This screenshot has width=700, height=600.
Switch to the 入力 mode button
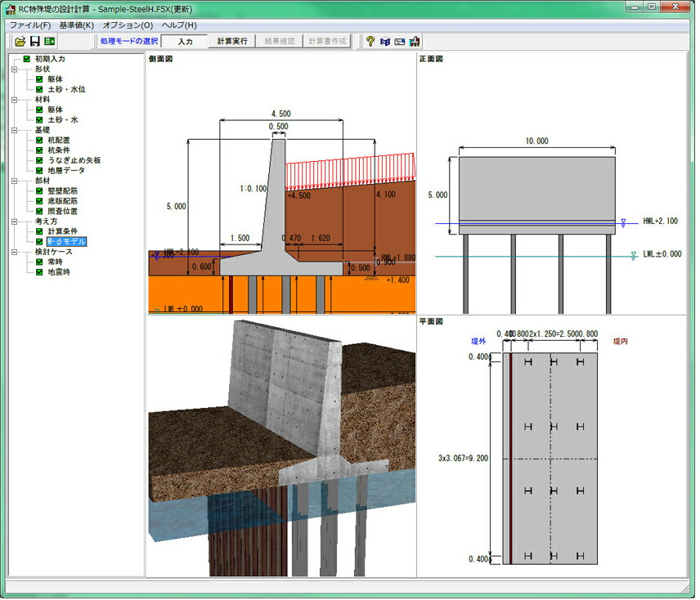[185, 41]
